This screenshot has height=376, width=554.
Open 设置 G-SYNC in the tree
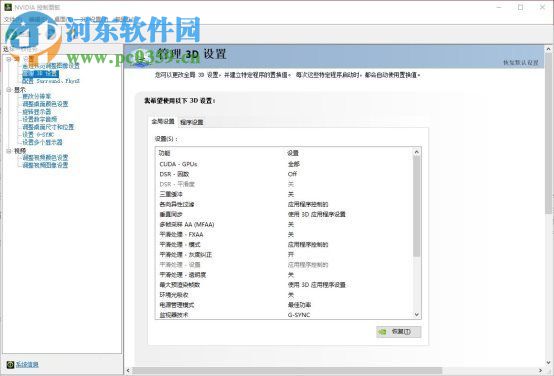[38, 135]
